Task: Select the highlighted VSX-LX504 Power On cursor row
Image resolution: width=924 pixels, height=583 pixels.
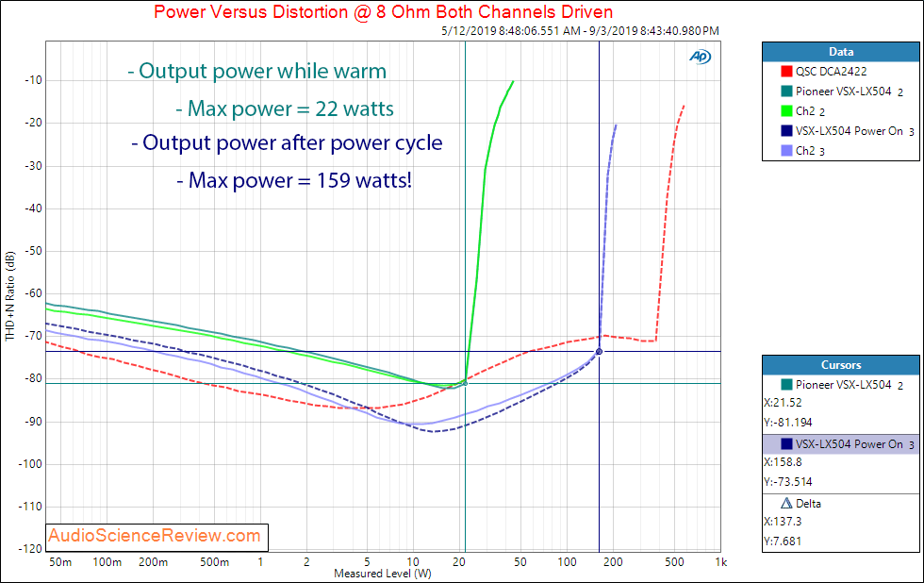Action: (x=841, y=444)
